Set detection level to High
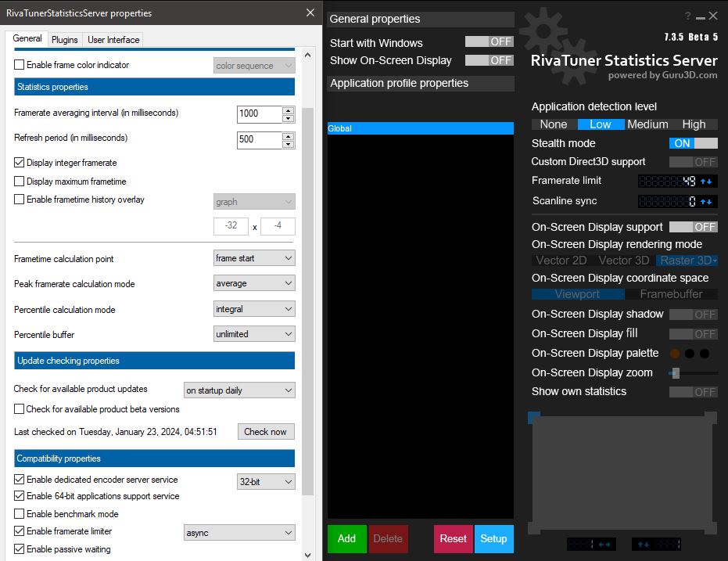This screenshot has height=561, width=728. (694, 124)
